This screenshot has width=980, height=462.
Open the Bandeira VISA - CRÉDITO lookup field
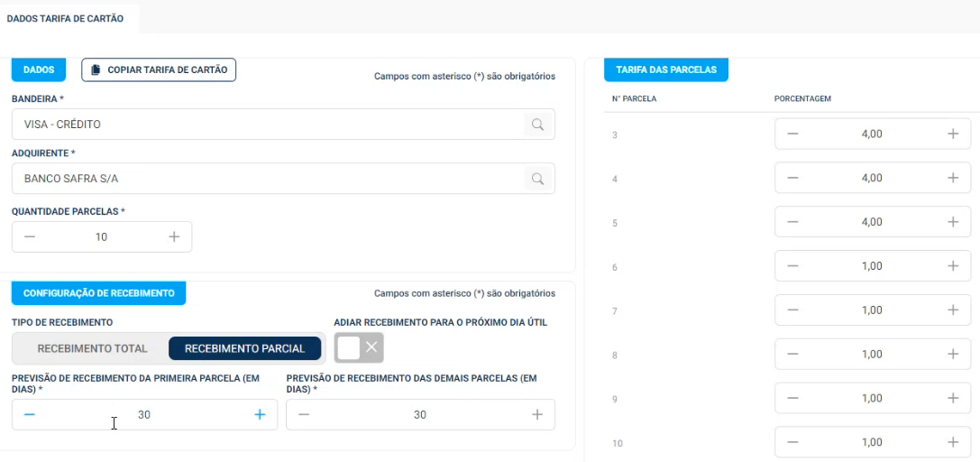[268, 125]
